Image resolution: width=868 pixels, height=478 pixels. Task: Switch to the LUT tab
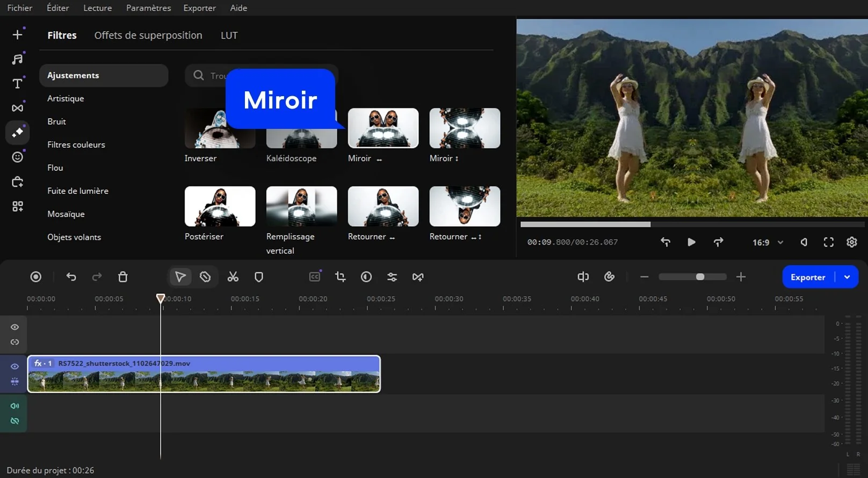[229, 35]
